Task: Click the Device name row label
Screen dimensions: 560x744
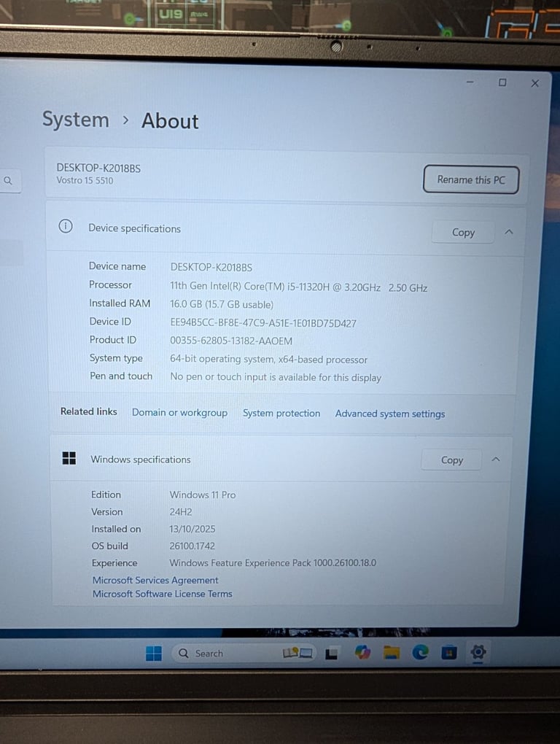Action: click(117, 266)
